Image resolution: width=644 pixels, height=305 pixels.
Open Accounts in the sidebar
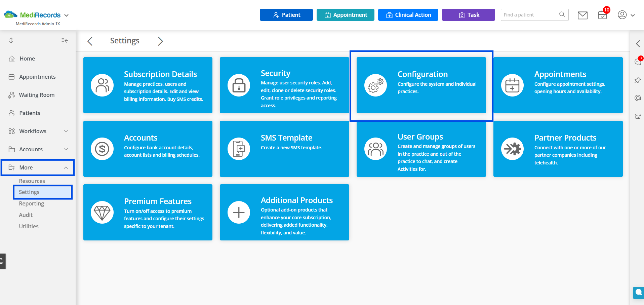pyautogui.click(x=31, y=149)
